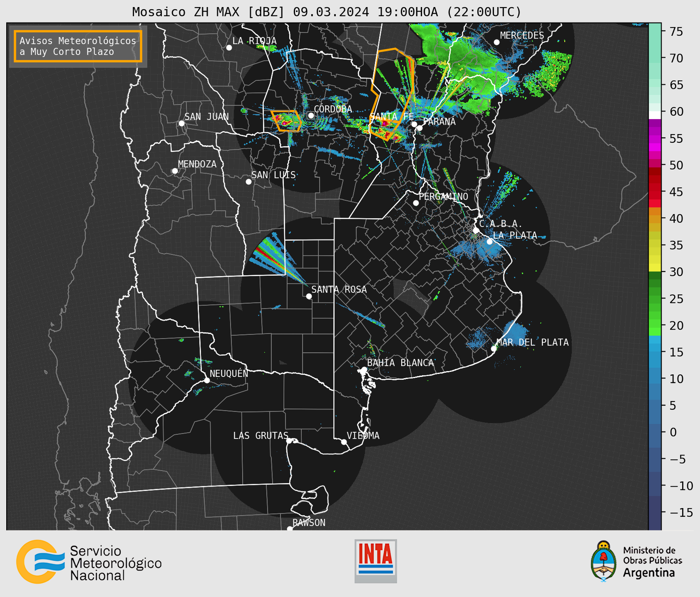Click the 'SANTA ROSA' label

[339, 289]
